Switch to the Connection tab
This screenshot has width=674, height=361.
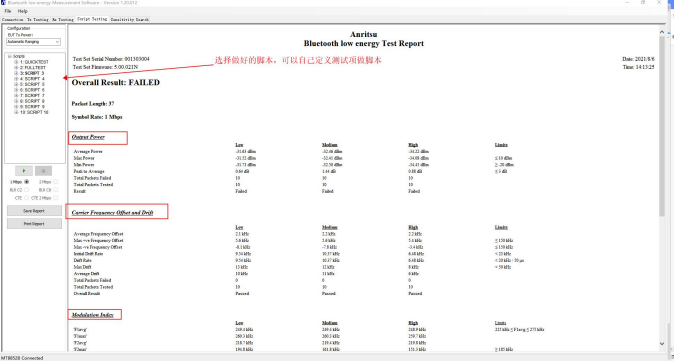[x=12, y=19]
